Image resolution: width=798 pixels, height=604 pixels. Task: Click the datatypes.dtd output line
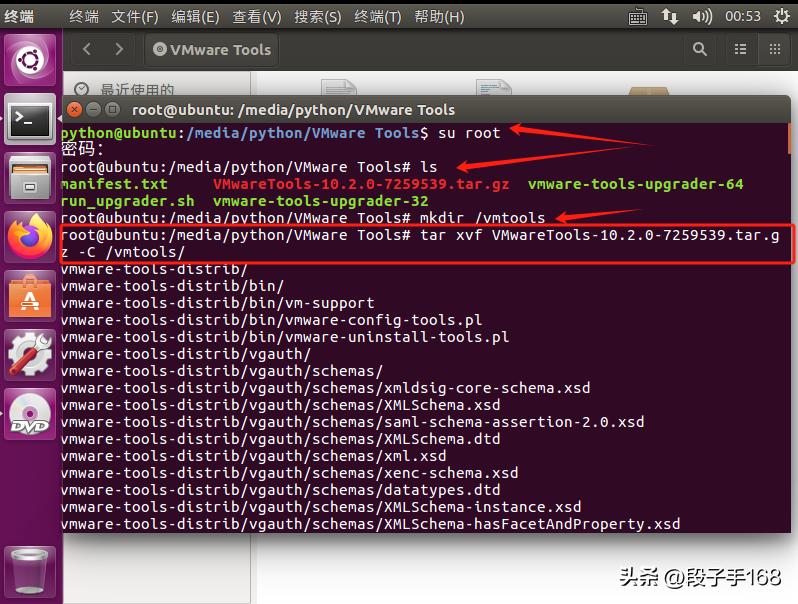click(280, 490)
